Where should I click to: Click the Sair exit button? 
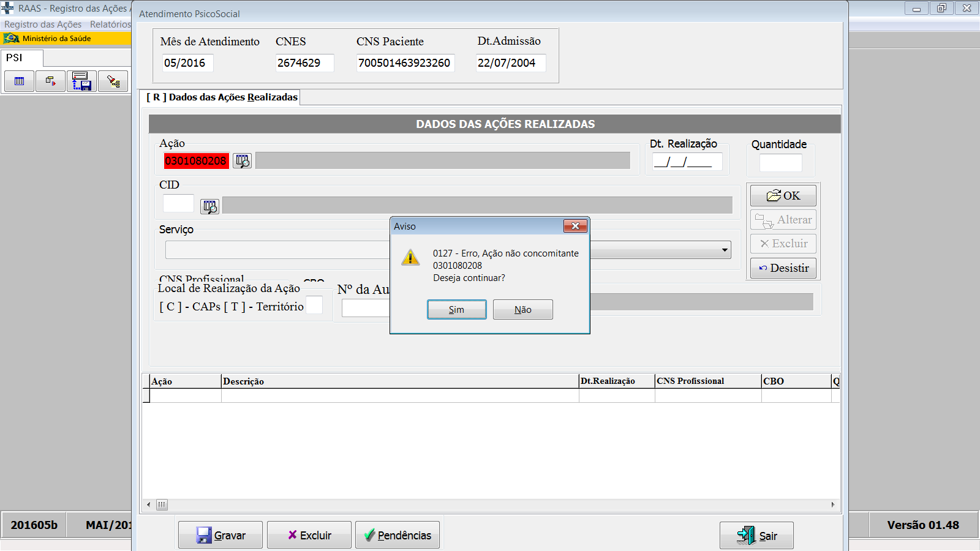[756, 536]
